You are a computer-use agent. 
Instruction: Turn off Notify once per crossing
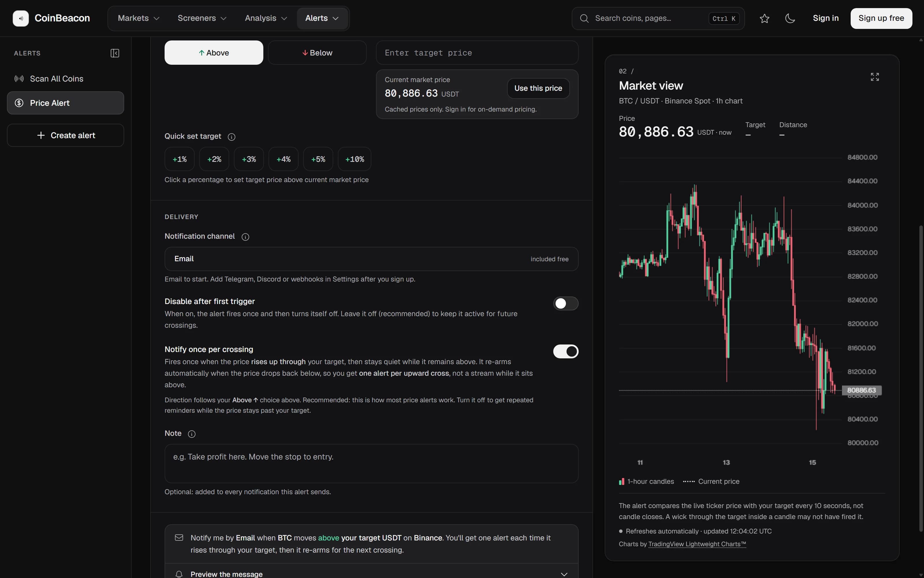pos(565,351)
